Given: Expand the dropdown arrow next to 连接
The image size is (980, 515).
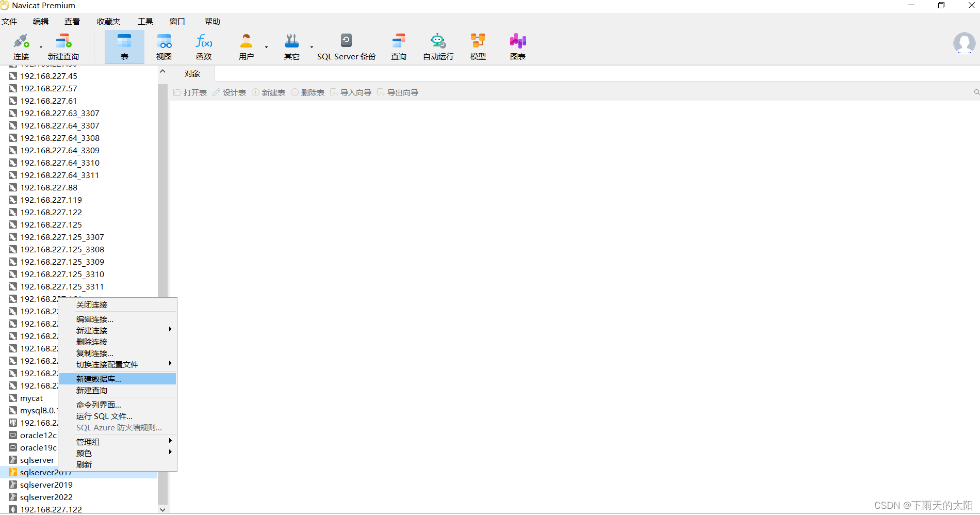Looking at the screenshot, I should [x=41, y=47].
